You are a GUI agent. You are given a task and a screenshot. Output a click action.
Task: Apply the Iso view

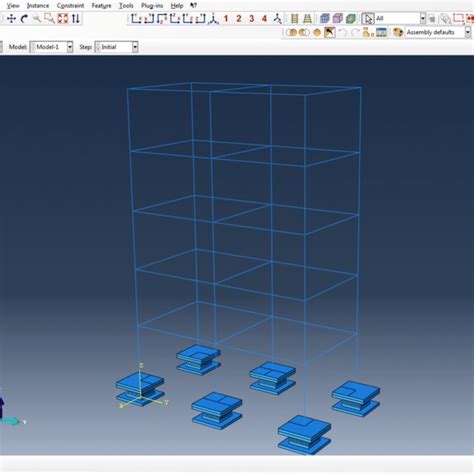point(213,19)
